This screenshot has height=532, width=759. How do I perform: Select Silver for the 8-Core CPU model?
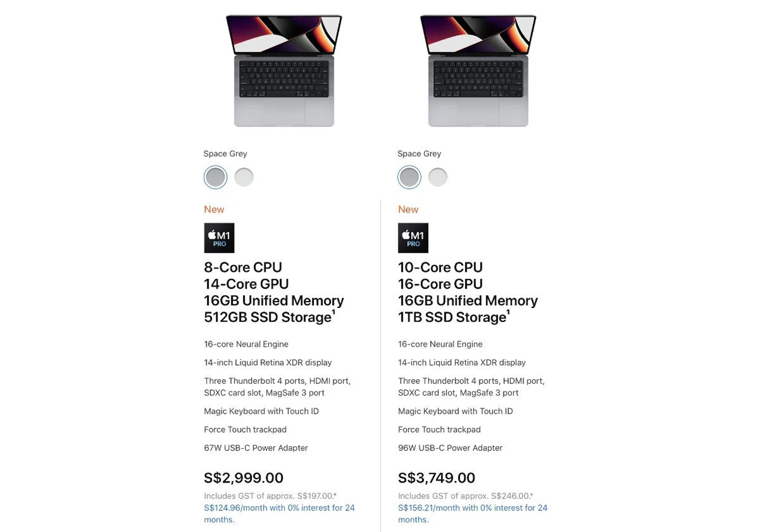point(244,177)
